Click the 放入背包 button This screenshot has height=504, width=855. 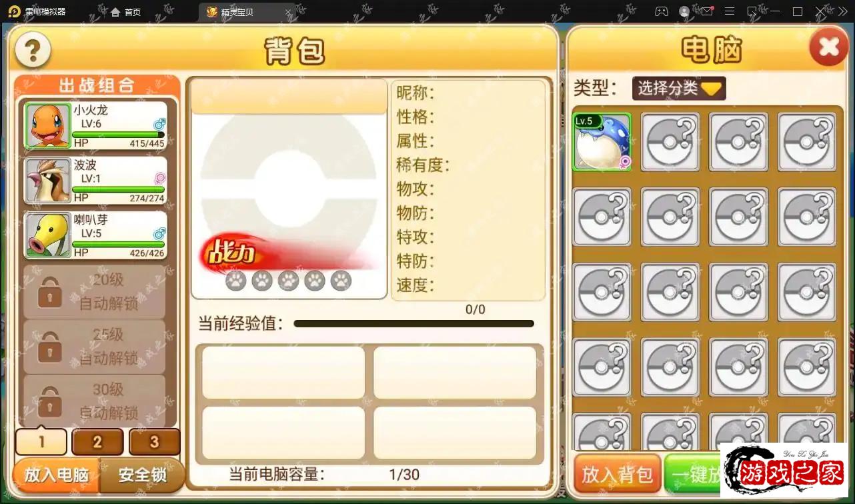click(x=618, y=474)
